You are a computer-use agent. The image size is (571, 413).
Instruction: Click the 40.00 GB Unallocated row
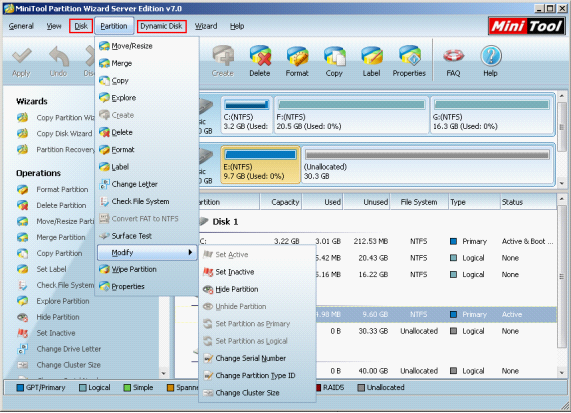click(436, 371)
